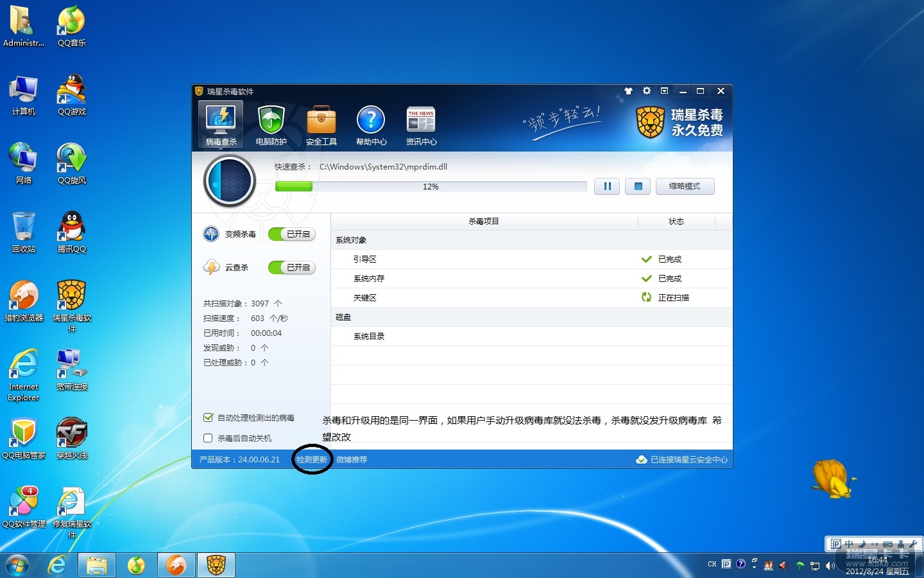Open Rising settings gear icon
The width and height of the screenshot is (924, 578).
(x=647, y=91)
